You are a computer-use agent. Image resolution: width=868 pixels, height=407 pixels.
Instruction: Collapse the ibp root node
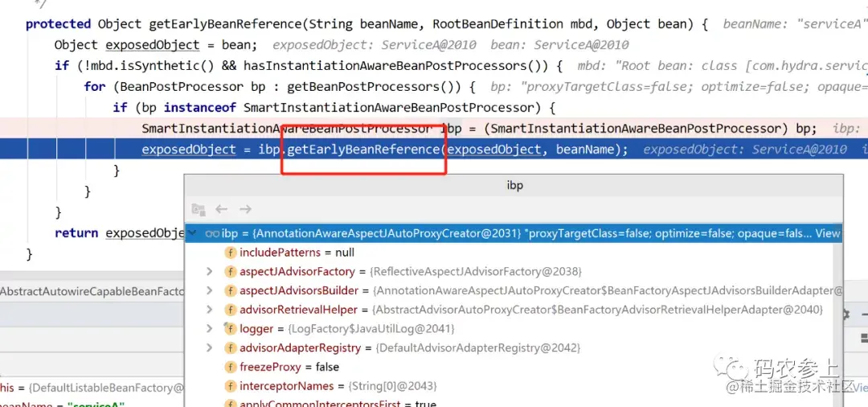coord(192,233)
